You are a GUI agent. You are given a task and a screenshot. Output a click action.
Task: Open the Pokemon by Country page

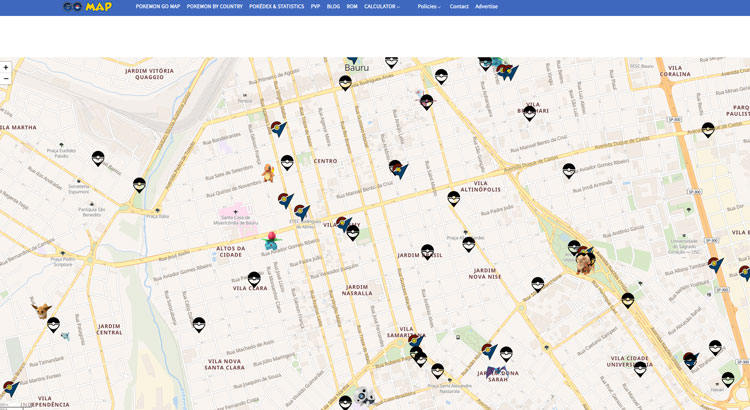coord(214,6)
